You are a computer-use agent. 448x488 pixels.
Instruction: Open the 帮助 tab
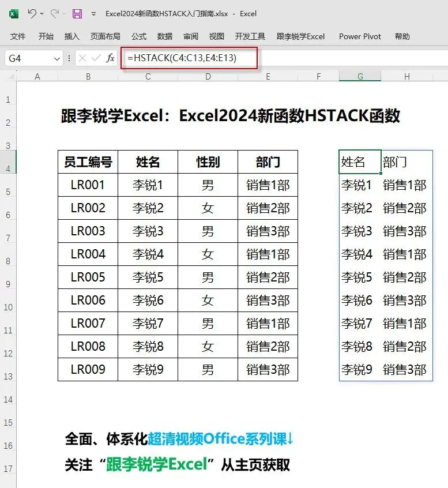click(x=402, y=36)
